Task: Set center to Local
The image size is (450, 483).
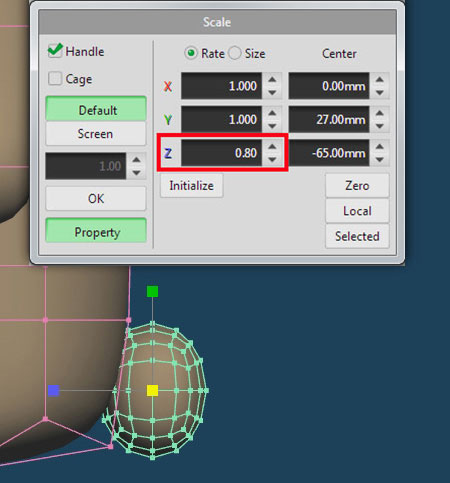Action: click(x=357, y=211)
